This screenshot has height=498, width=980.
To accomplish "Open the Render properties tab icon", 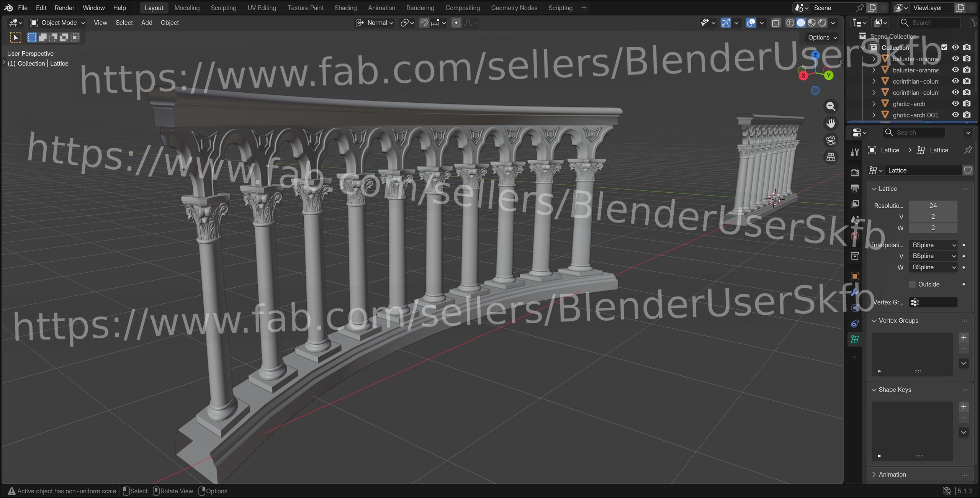I will click(855, 172).
